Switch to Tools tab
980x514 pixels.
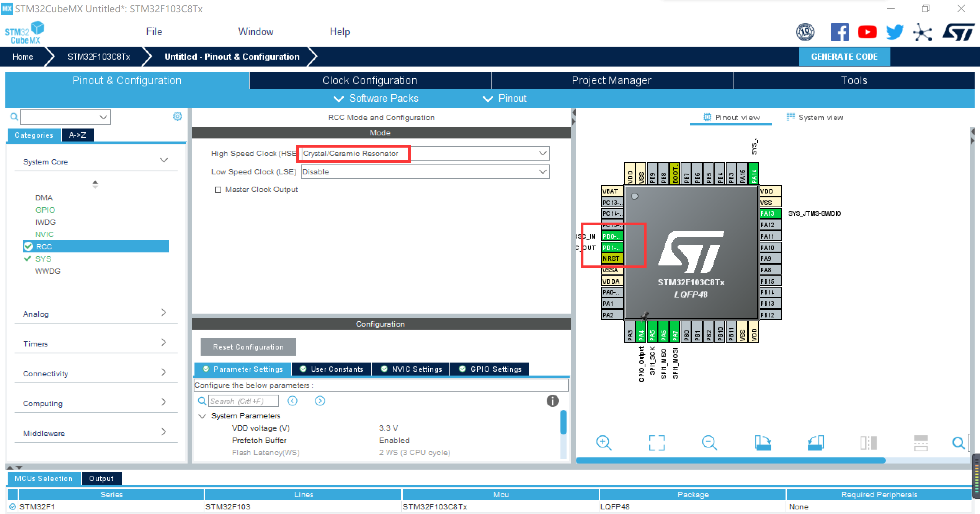tap(854, 80)
